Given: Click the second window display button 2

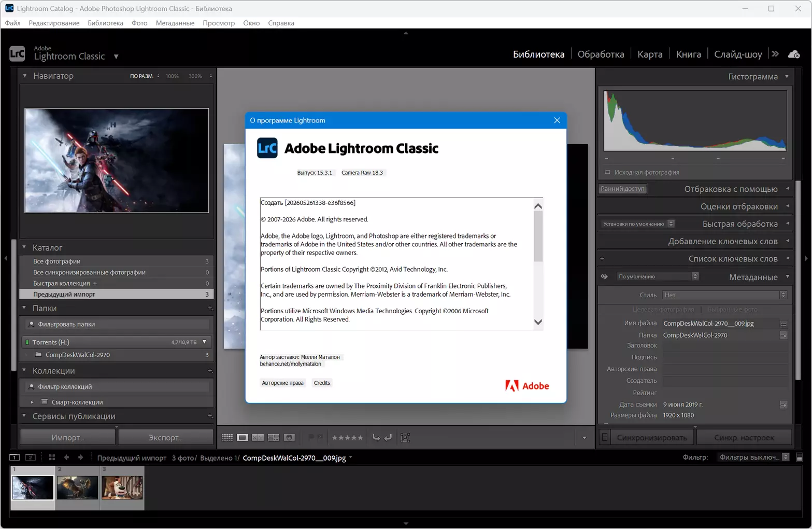Looking at the screenshot, I should point(31,457).
